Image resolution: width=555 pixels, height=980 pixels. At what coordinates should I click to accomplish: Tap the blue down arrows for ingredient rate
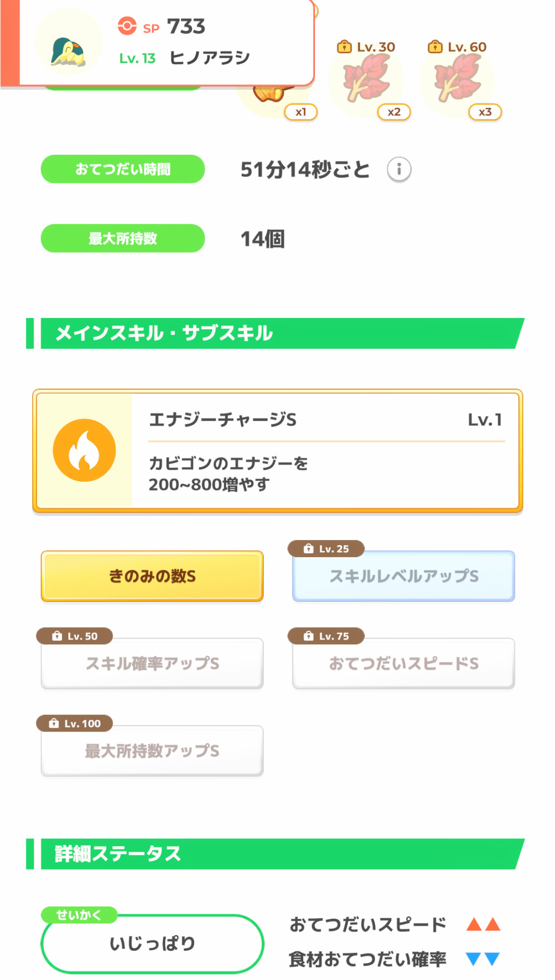[x=483, y=958]
